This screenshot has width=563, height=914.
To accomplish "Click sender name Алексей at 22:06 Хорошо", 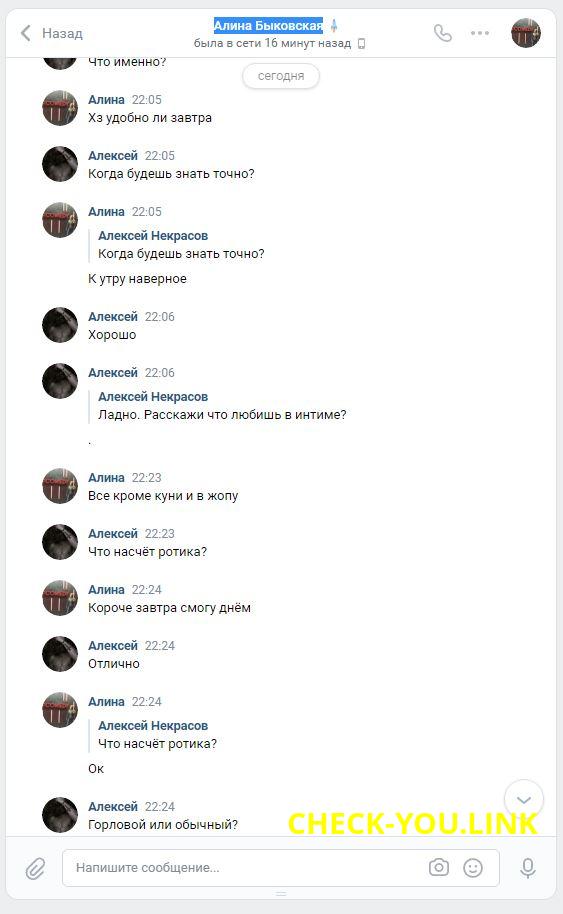I will point(112,317).
